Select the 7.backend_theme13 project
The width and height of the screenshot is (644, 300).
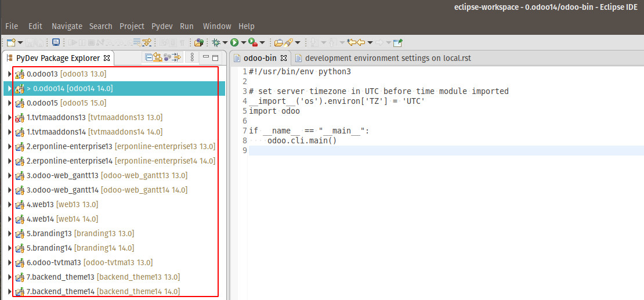pos(61,277)
